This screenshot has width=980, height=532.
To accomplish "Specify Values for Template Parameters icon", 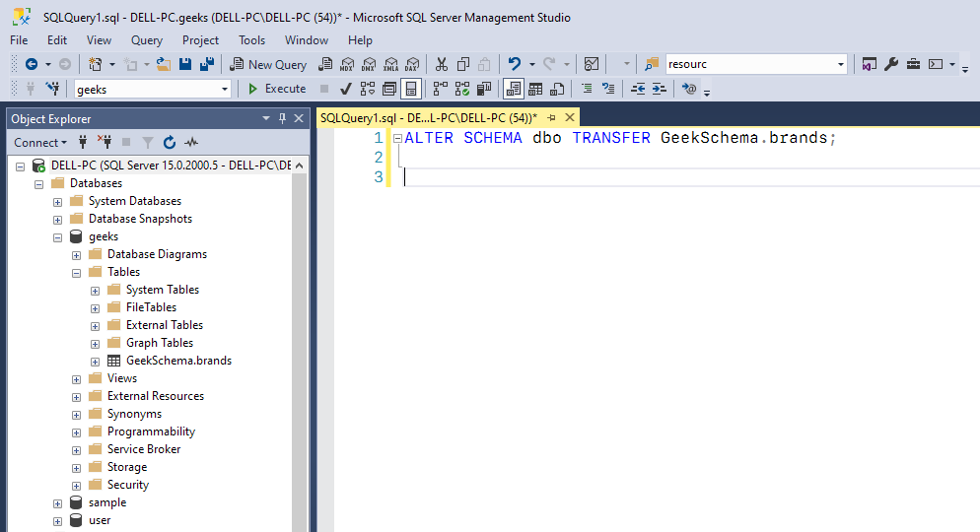I will coord(689,89).
